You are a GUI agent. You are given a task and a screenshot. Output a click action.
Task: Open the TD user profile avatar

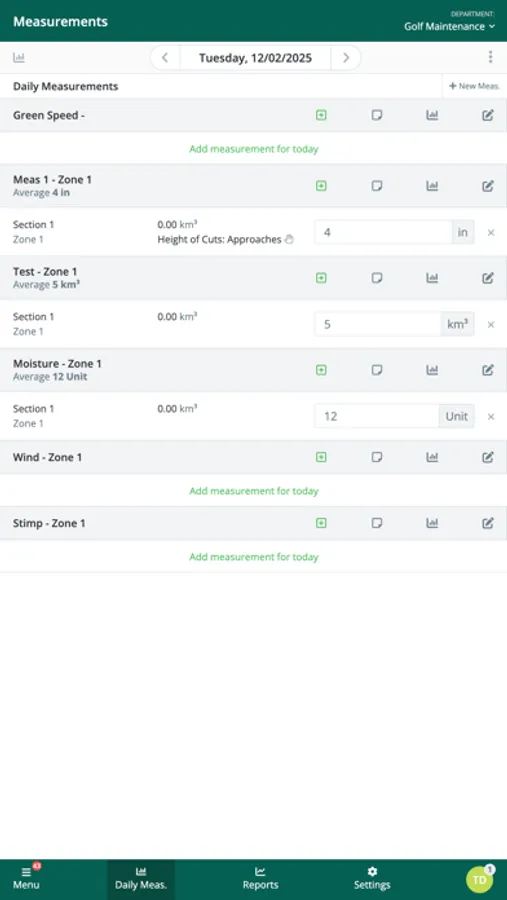click(479, 879)
